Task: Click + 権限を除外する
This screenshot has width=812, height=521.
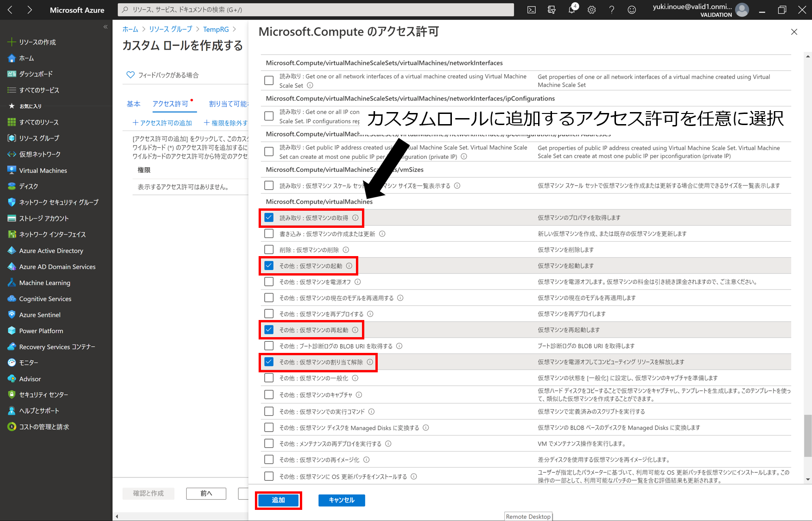Action: 226,123
